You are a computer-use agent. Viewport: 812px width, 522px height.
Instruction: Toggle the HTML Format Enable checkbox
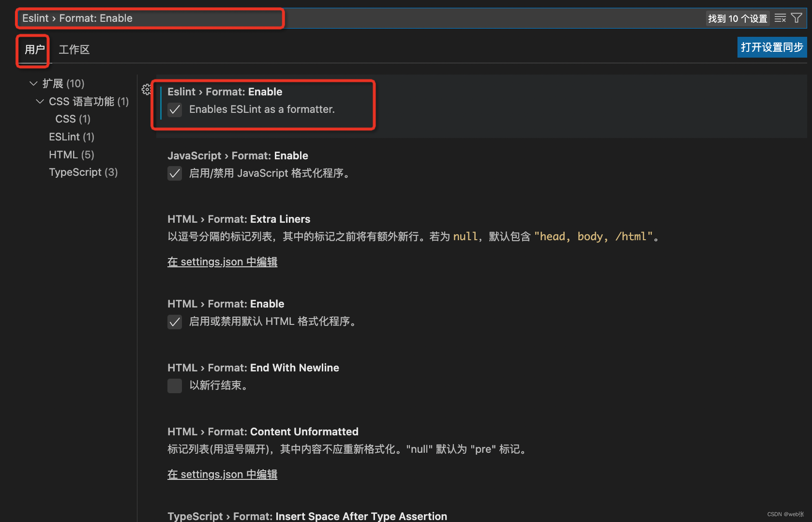[x=175, y=322]
